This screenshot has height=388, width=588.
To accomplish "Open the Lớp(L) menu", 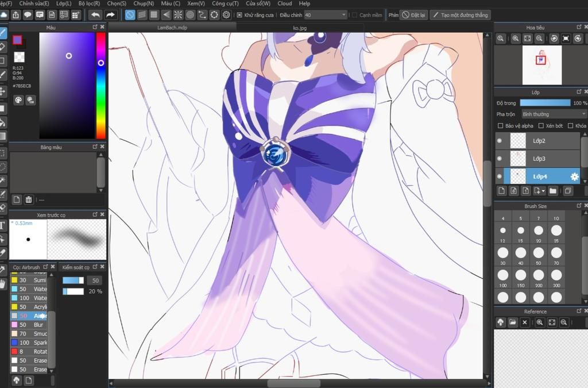I will click(64, 3).
